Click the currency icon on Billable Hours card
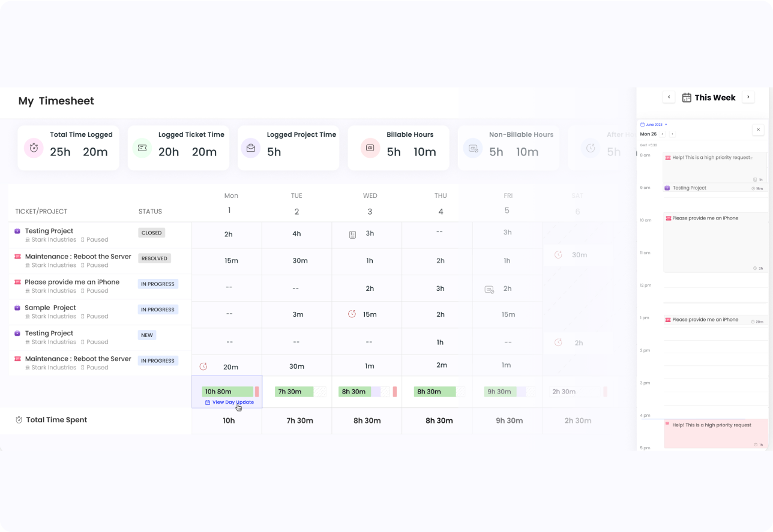The width and height of the screenshot is (773, 532). [371, 148]
